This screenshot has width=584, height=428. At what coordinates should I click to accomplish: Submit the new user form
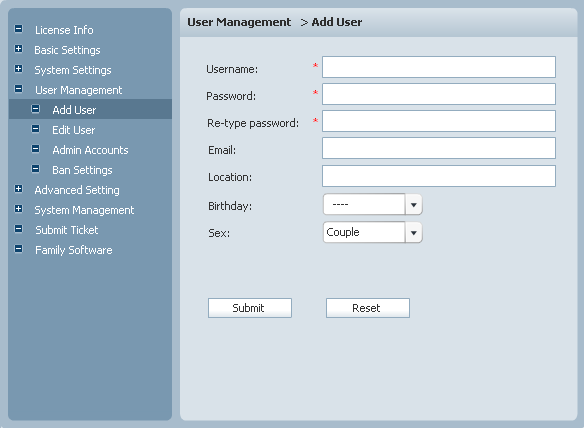pos(250,308)
